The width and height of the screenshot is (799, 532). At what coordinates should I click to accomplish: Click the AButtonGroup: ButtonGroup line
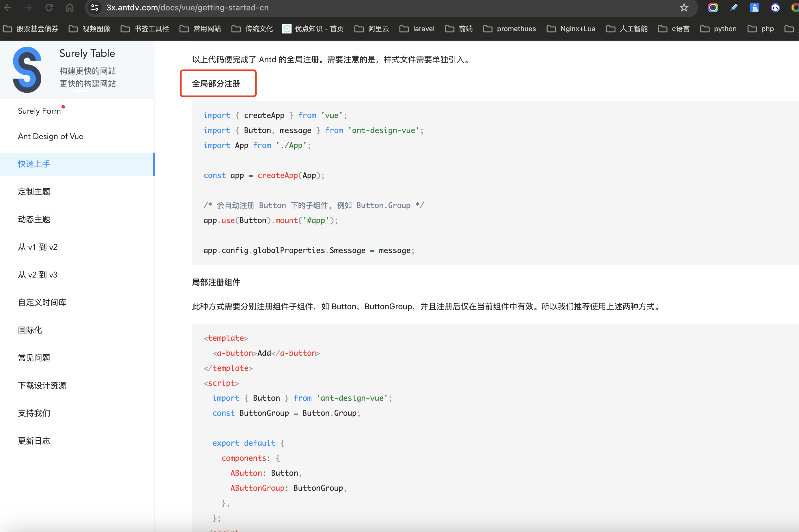[288, 488]
